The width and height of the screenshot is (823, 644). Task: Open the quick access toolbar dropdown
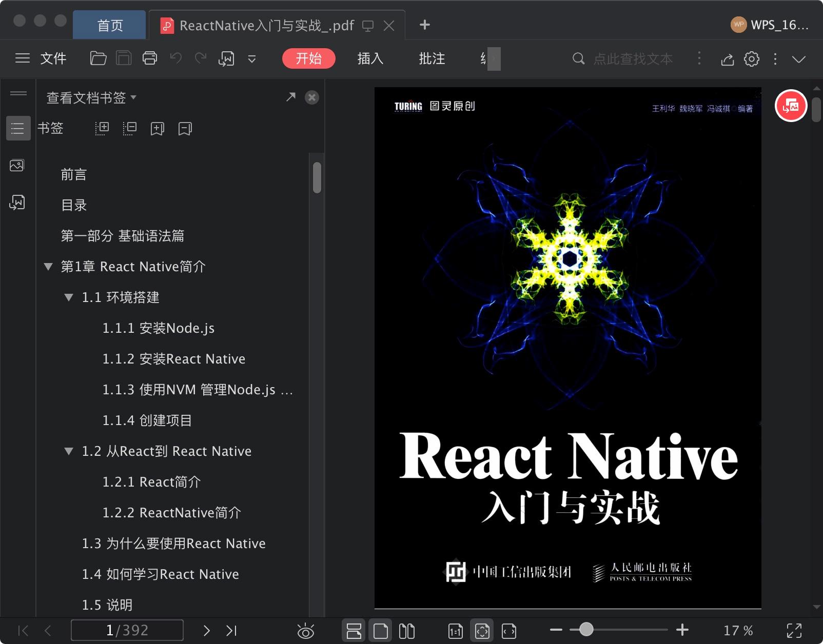(x=252, y=59)
